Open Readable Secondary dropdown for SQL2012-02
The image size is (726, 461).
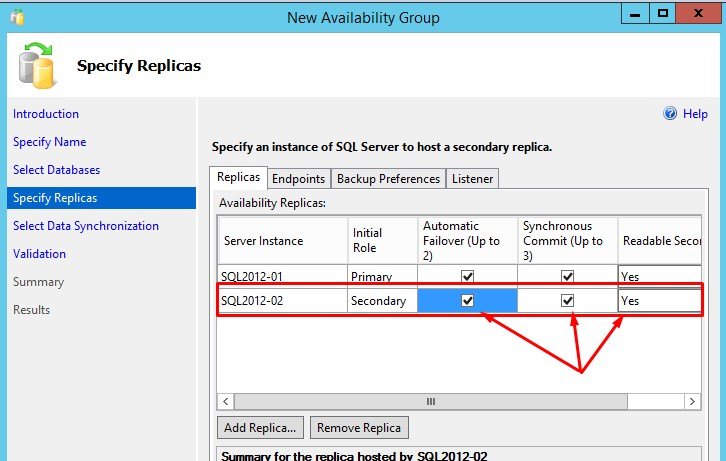coord(658,300)
